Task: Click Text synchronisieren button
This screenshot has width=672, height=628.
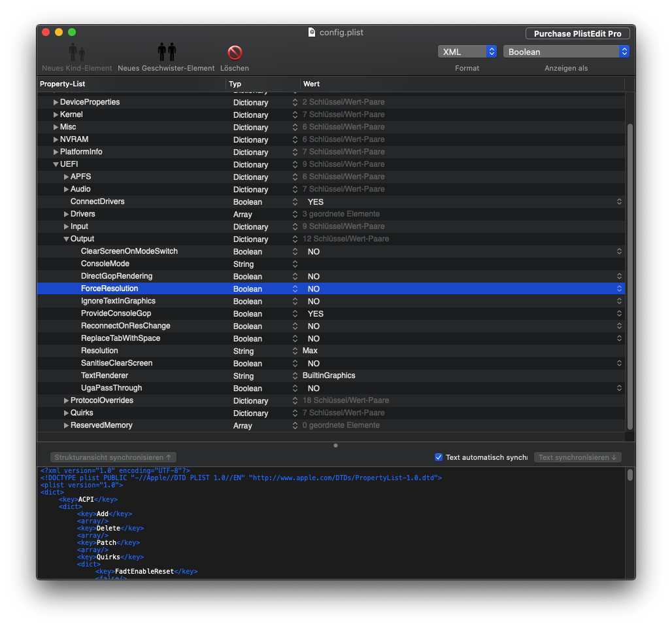Action: (577, 457)
